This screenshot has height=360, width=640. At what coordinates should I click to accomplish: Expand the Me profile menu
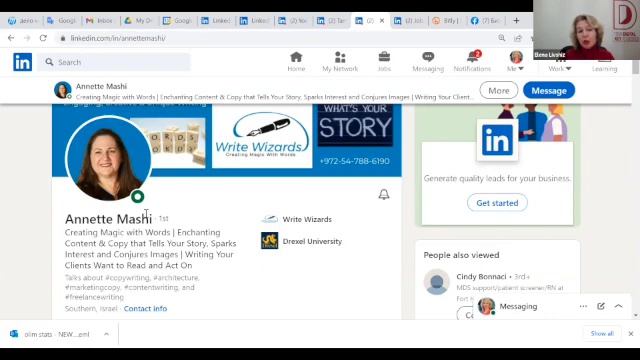click(x=516, y=62)
